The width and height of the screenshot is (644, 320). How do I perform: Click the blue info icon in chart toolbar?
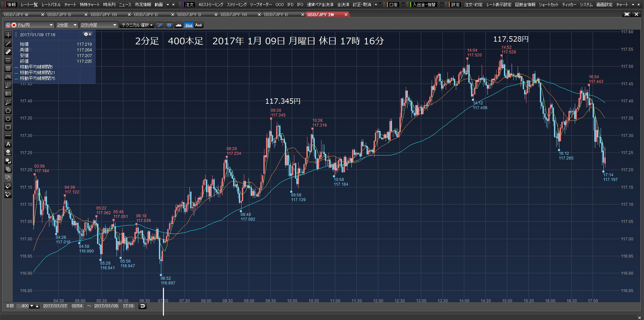pos(169,25)
